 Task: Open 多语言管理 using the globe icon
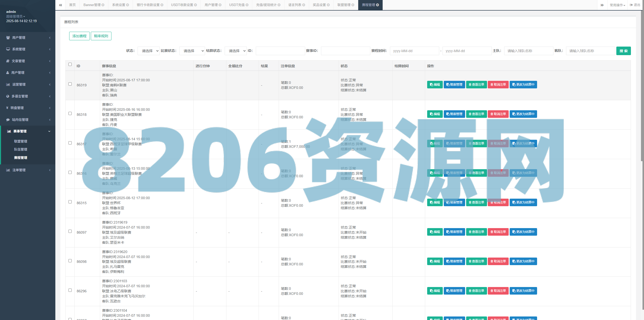8,96
